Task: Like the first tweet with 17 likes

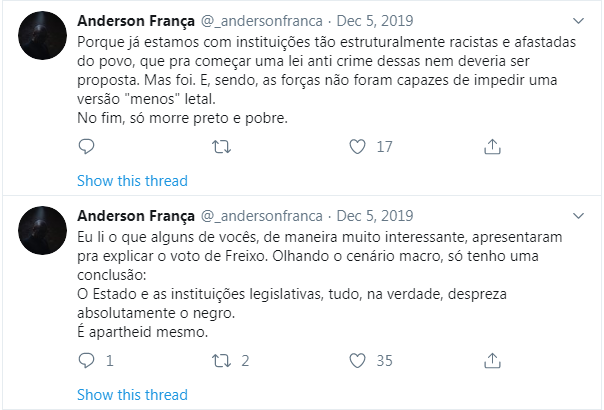Action: 357,147
